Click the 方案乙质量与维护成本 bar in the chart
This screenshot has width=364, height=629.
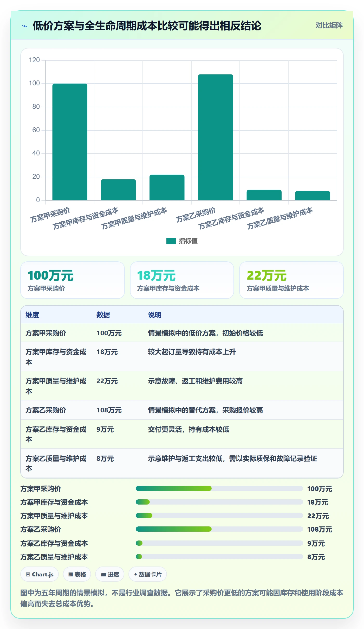pyautogui.click(x=313, y=196)
